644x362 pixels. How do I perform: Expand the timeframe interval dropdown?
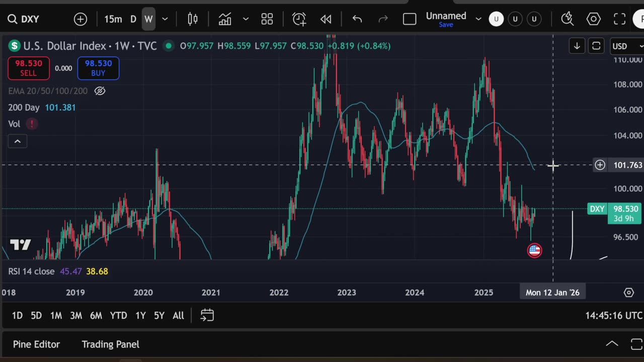tap(165, 19)
